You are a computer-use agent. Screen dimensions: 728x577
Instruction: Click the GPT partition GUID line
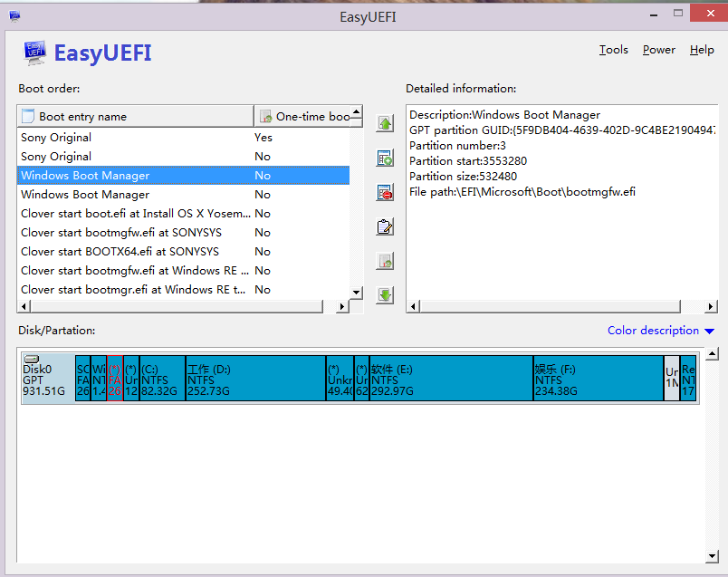coord(562,130)
